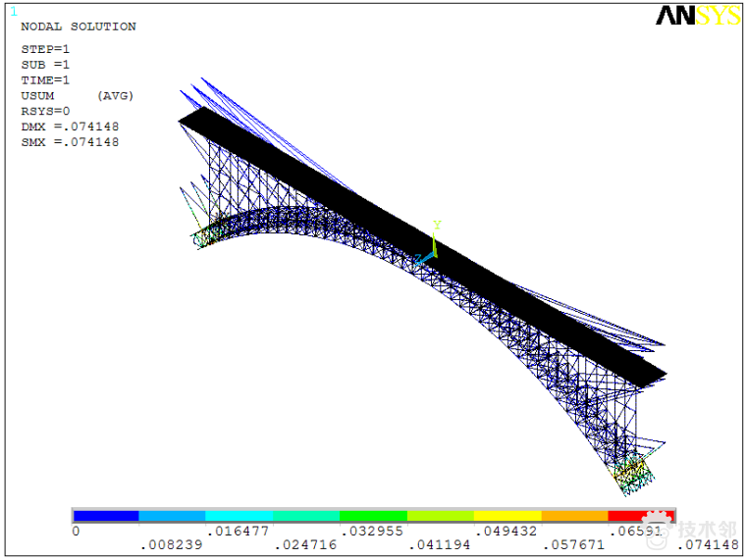Click the window number 1 label
This screenshot has width=746, height=560.
(x=14, y=12)
